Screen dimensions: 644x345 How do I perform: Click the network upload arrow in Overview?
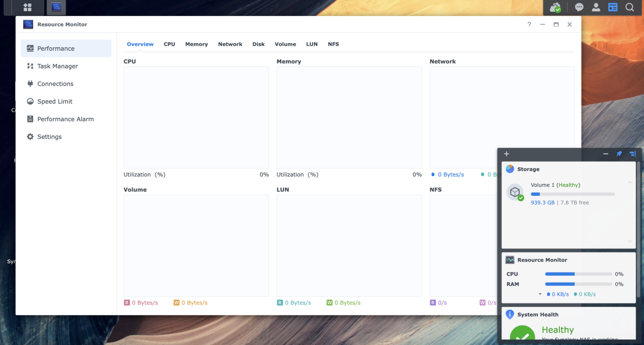click(x=433, y=175)
